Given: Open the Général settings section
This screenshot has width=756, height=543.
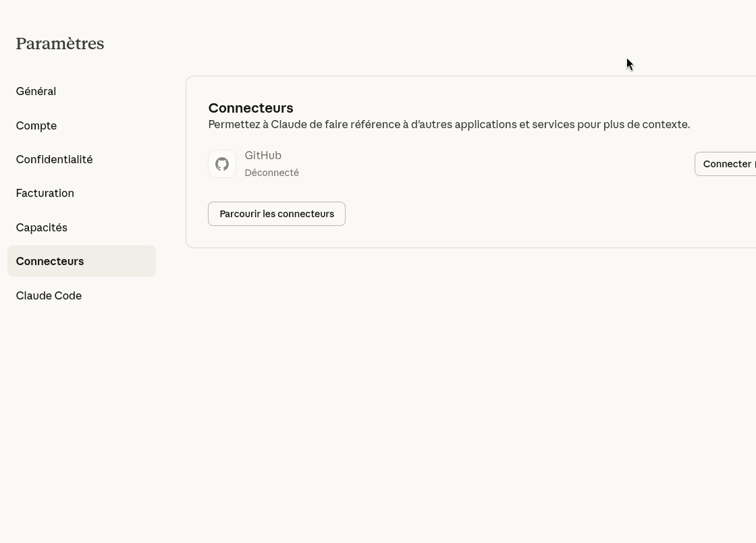Looking at the screenshot, I should click(x=36, y=91).
